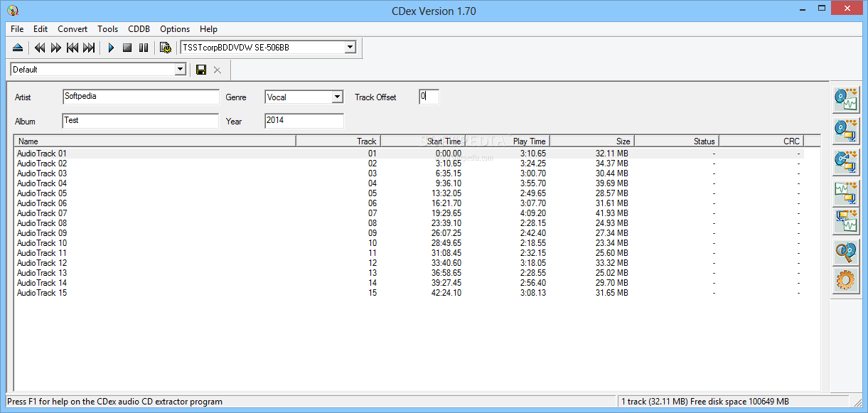Select the AudioTrack 08 row
The width and height of the screenshot is (868, 413).
click(x=409, y=223)
